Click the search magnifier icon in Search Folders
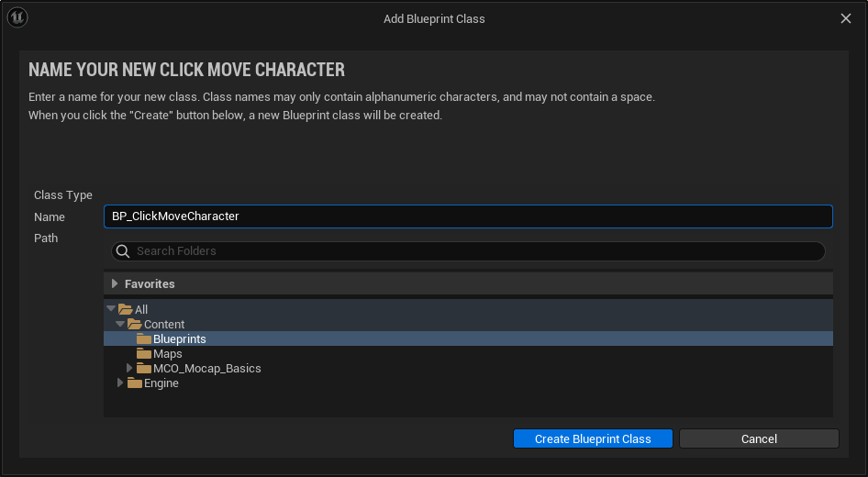This screenshot has width=868, height=477. coord(123,251)
